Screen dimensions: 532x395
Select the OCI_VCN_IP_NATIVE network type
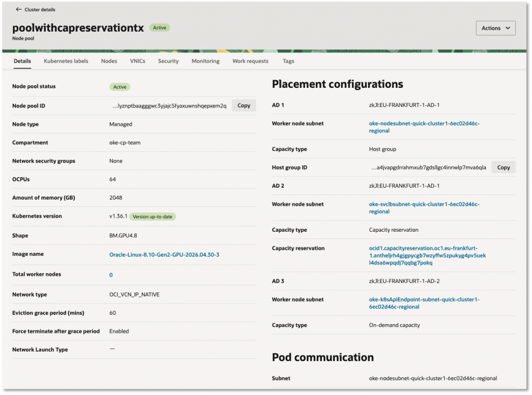tap(135, 295)
